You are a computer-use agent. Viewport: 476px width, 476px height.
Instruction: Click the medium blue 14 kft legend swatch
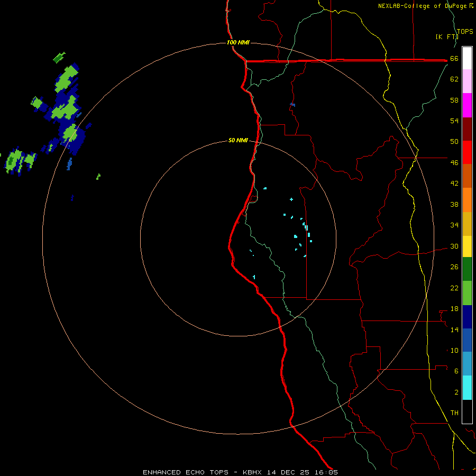(x=467, y=340)
